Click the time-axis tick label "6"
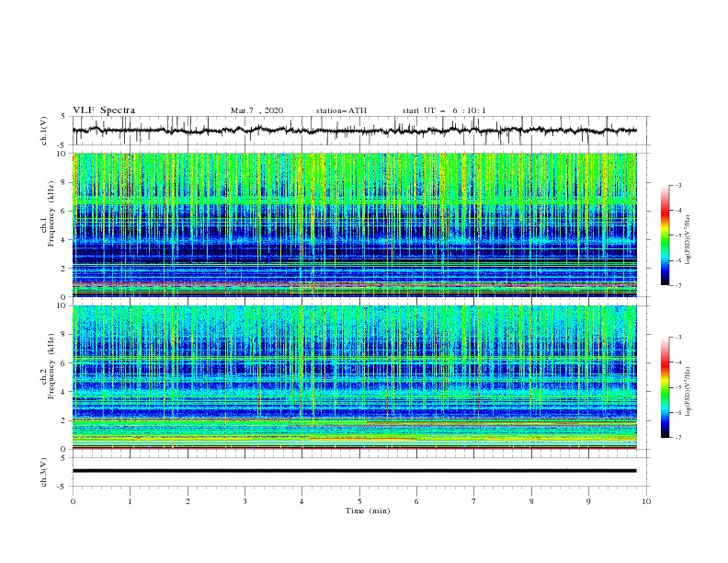The image size is (728, 563). [x=416, y=501]
